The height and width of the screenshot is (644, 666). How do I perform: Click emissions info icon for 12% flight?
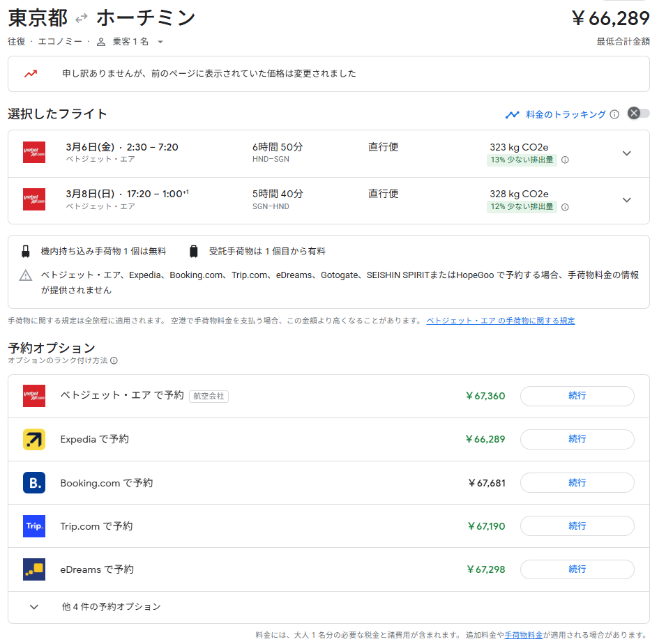point(565,207)
